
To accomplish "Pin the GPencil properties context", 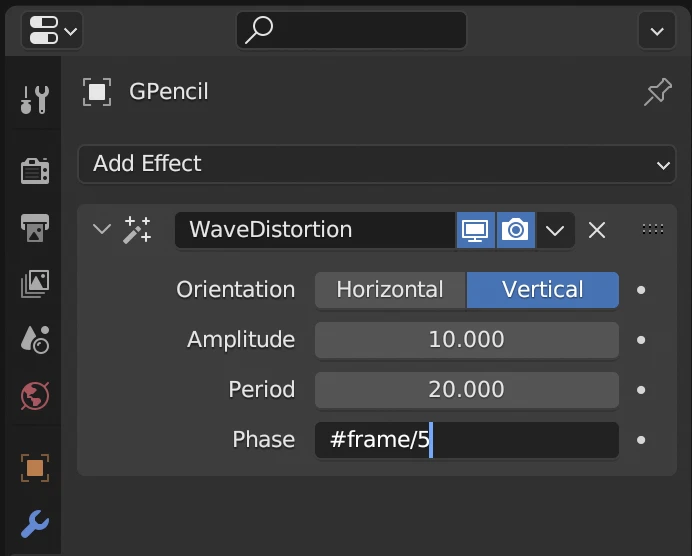I will pos(657,93).
